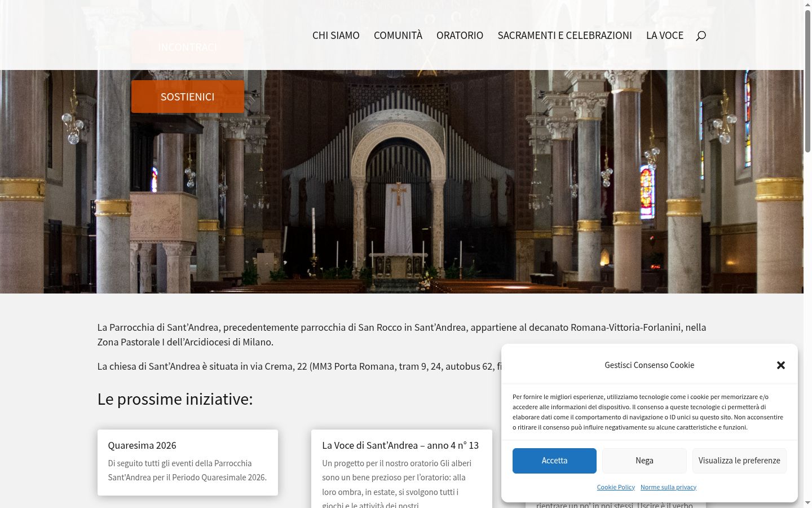The height and width of the screenshot is (508, 812).
Task: Open the Cookie Policy link
Action: (x=616, y=487)
